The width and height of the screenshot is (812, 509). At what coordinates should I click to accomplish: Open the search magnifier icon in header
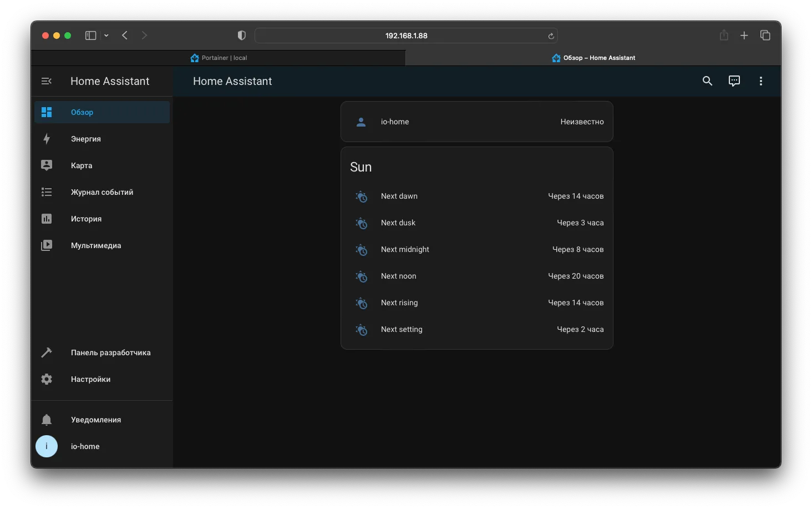click(707, 81)
